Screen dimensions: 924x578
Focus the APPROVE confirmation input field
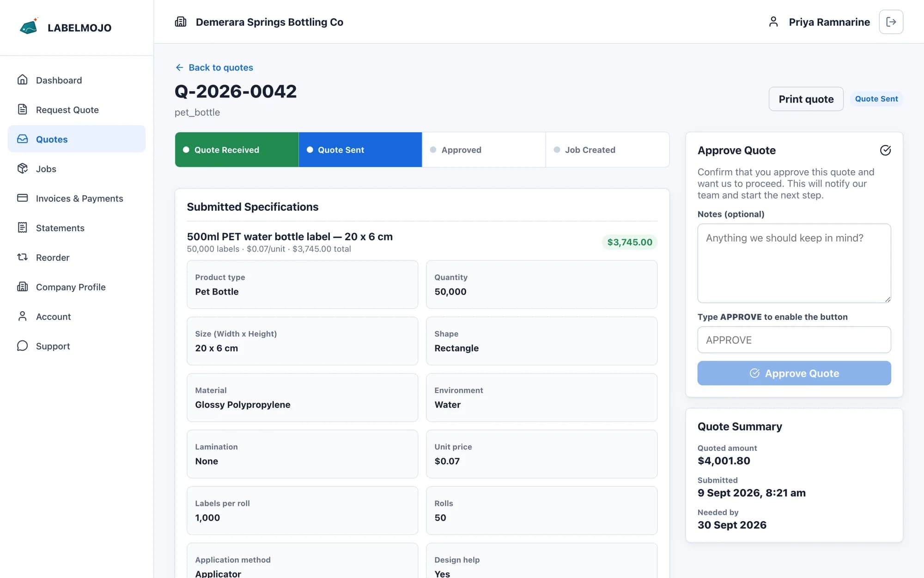794,340
